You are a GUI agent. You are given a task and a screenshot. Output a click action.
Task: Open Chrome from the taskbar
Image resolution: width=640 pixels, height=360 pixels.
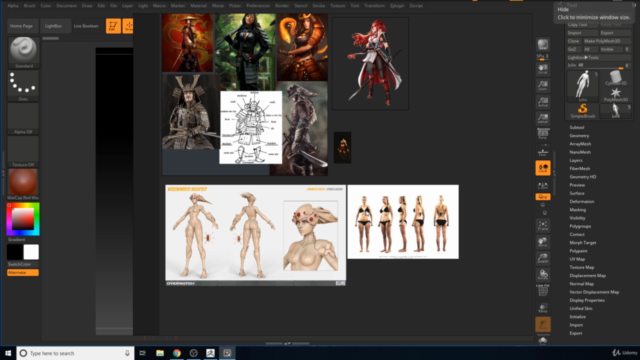pos(177,353)
